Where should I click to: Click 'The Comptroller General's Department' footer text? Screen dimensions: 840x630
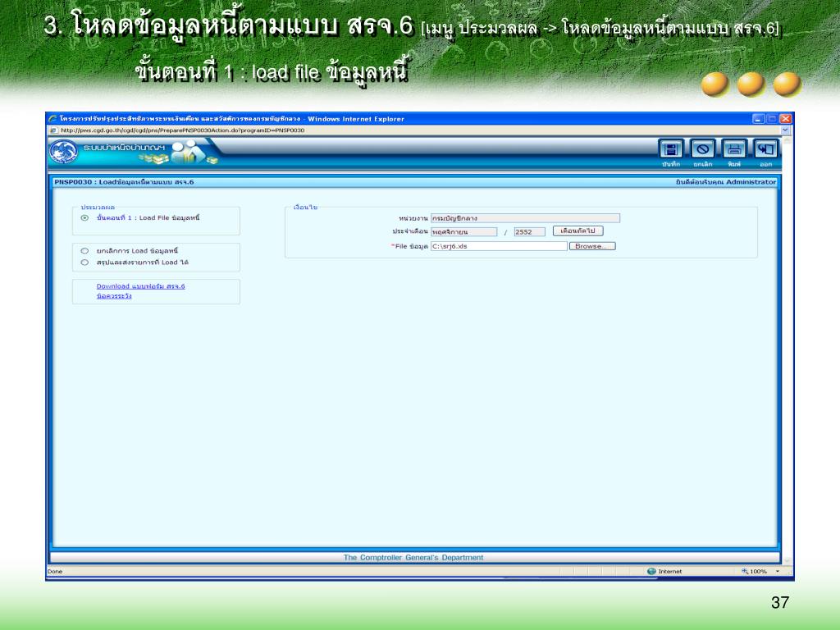coord(413,558)
